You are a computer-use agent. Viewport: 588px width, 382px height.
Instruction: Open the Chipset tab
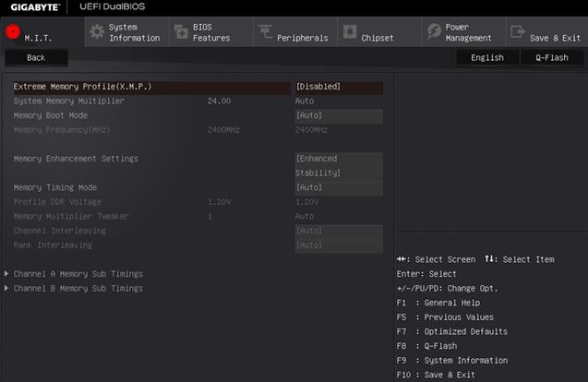click(380, 32)
